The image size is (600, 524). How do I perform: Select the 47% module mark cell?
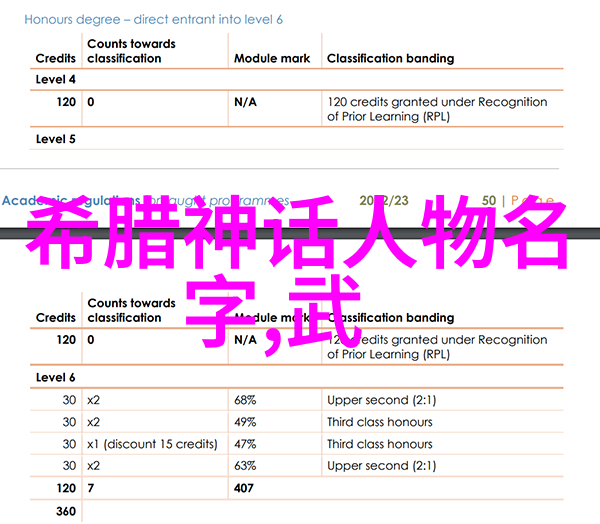pyautogui.click(x=245, y=444)
